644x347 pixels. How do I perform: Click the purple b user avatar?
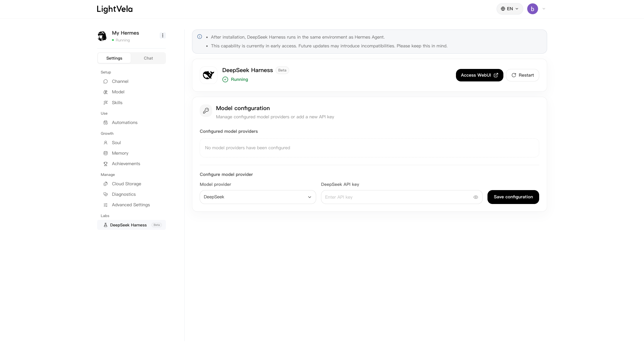click(x=532, y=9)
